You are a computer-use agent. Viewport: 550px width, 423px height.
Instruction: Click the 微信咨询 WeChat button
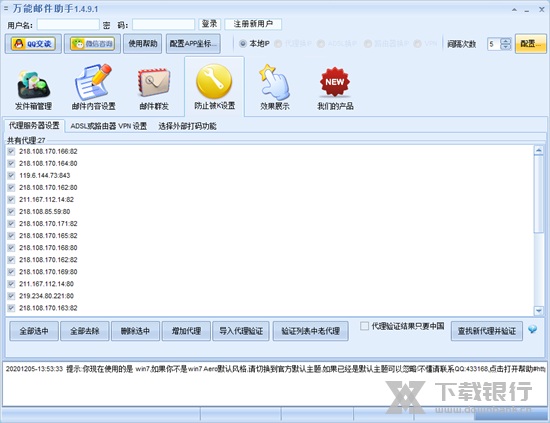click(92, 44)
